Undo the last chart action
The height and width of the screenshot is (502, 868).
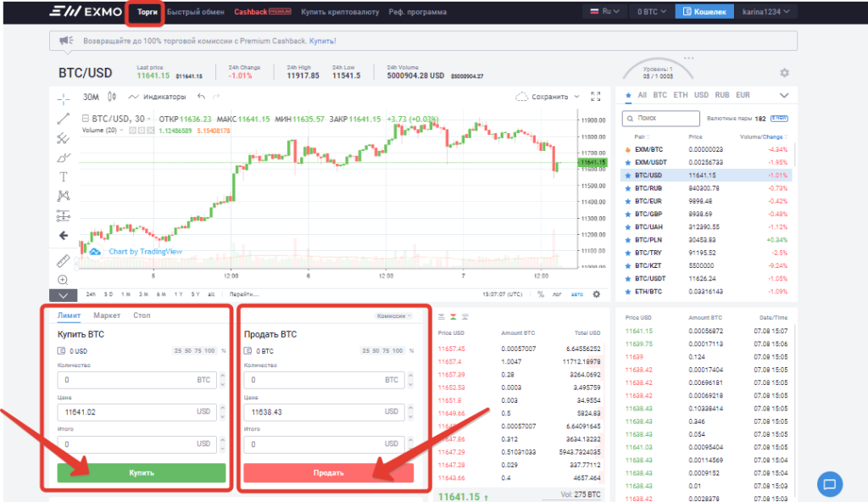point(201,97)
